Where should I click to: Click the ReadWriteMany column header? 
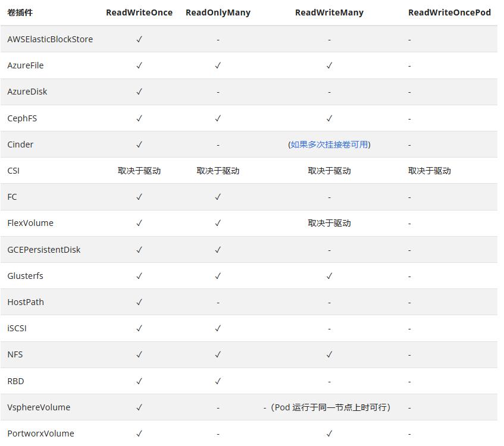pyautogui.click(x=329, y=12)
